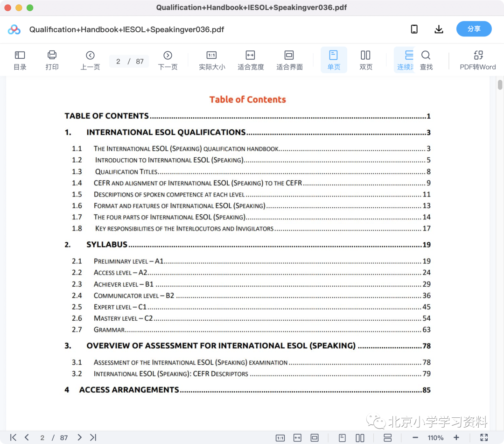The width and height of the screenshot is (504, 444).
Task: Click the first TABLE OF CONTENTS entry line
Action: 247,116
